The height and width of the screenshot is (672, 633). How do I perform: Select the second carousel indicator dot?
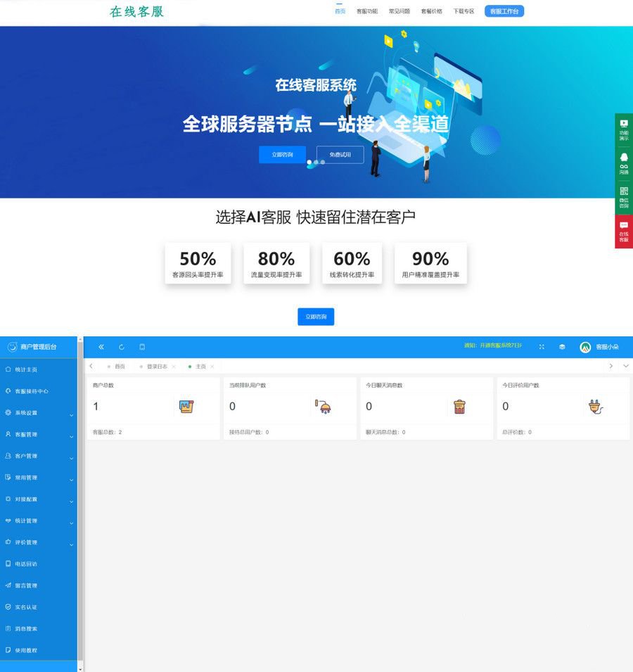point(315,162)
